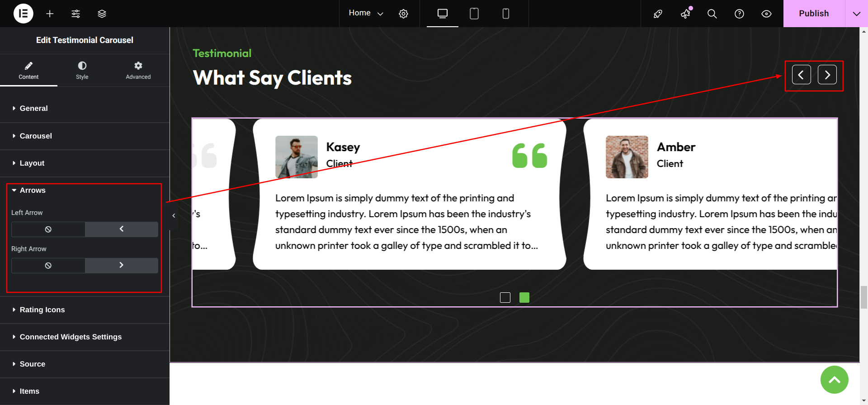Click Kasey's Lorem Ipsum testimonial text
868x405 pixels.
coord(406,222)
